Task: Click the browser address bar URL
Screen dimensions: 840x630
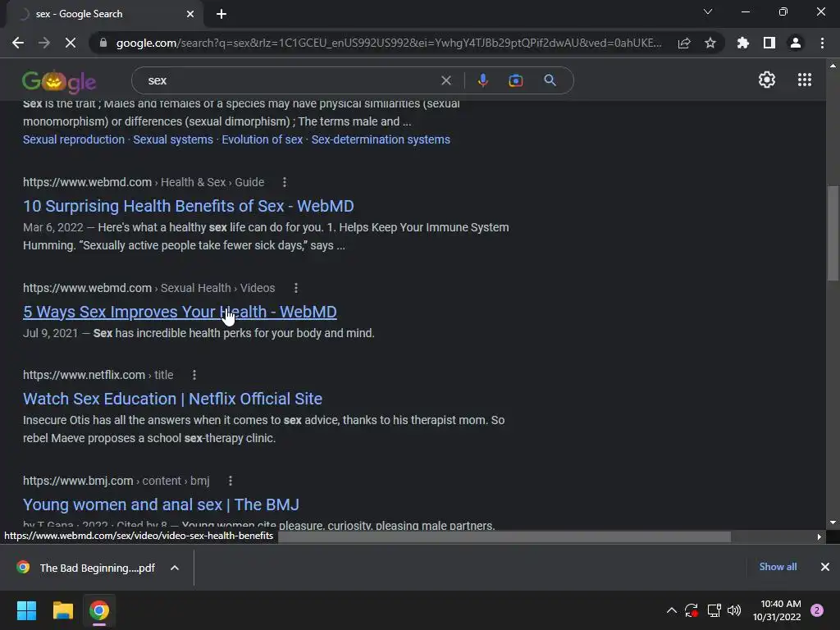Action: pyautogui.click(x=388, y=43)
